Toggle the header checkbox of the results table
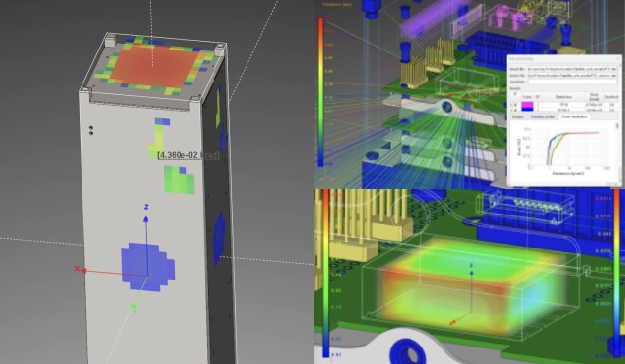This screenshot has height=364, width=625. (x=515, y=94)
